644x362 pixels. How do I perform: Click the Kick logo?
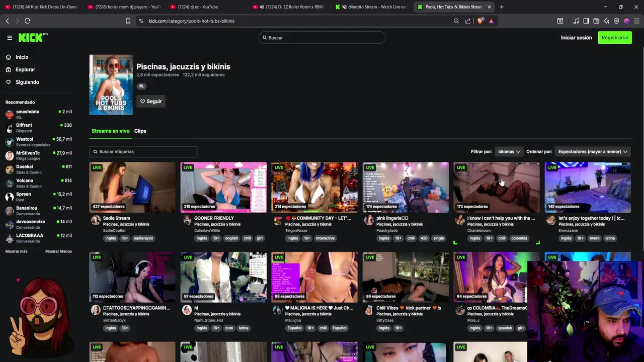(x=33, y=38)
